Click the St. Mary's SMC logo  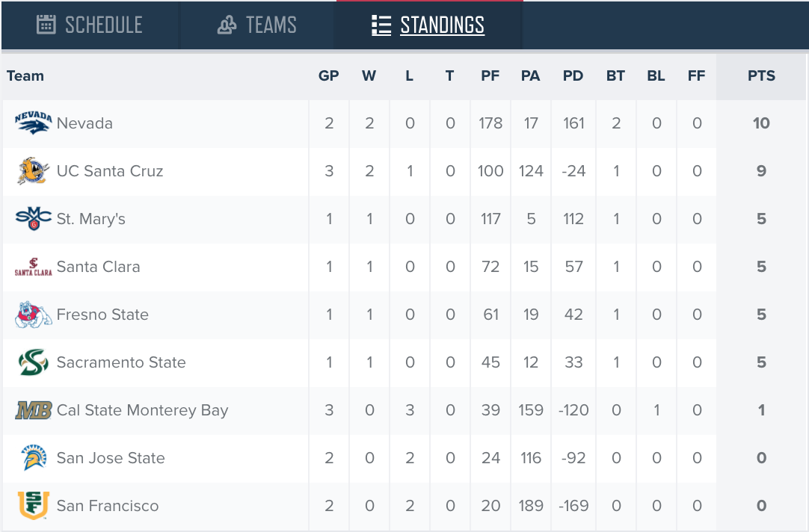click(x=34, y=219)
